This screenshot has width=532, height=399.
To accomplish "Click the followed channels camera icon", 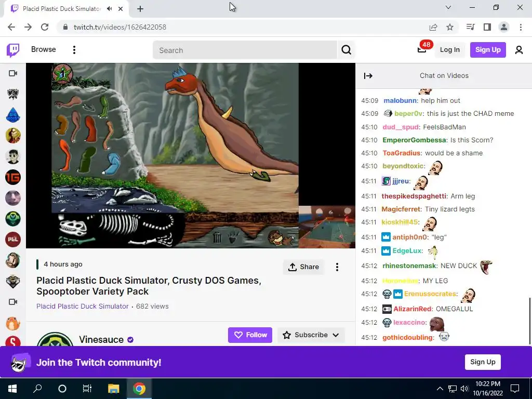I will 13,73.
